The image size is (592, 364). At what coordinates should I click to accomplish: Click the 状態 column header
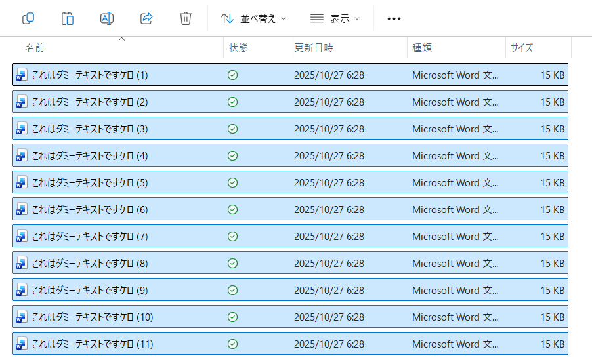(x=238, y=48)
